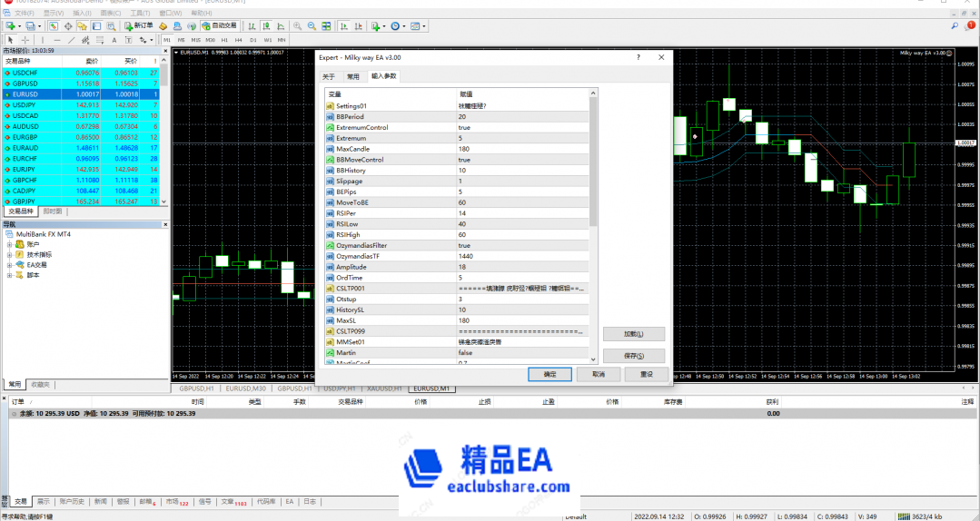
Task: Toggle the chart auto scroll icon
Action: point(343,26)
